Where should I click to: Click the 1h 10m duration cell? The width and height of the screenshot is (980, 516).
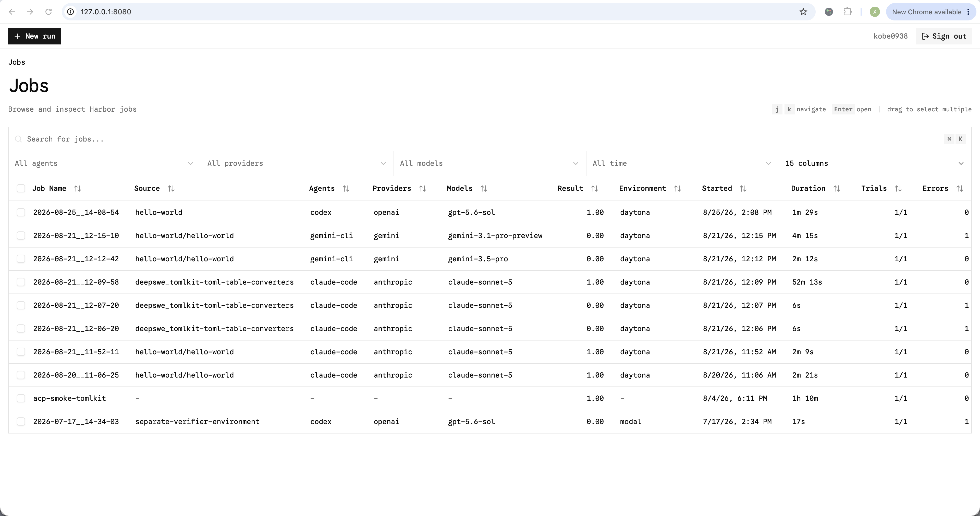[x=805, y=398]
